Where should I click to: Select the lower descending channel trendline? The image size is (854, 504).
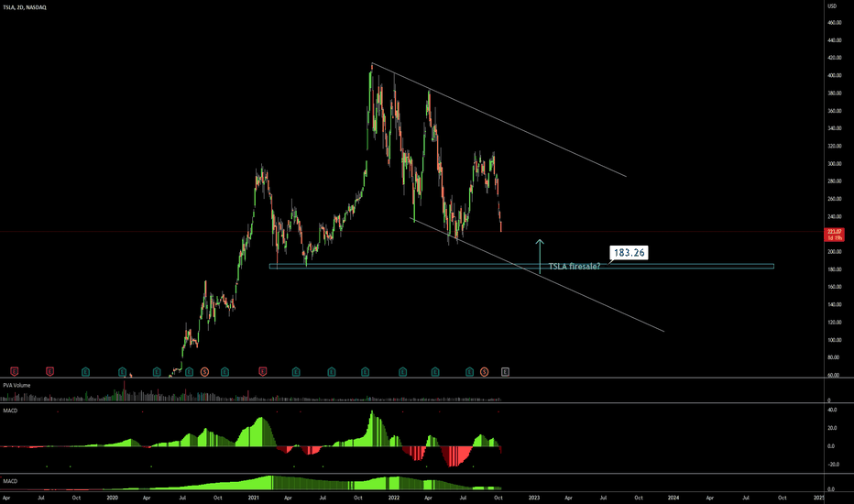click(536, 275)
